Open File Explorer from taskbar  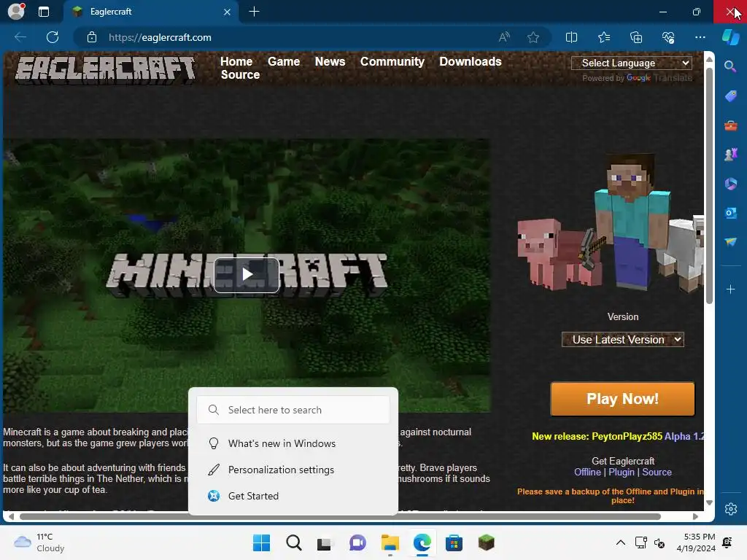tap(390, 542)
